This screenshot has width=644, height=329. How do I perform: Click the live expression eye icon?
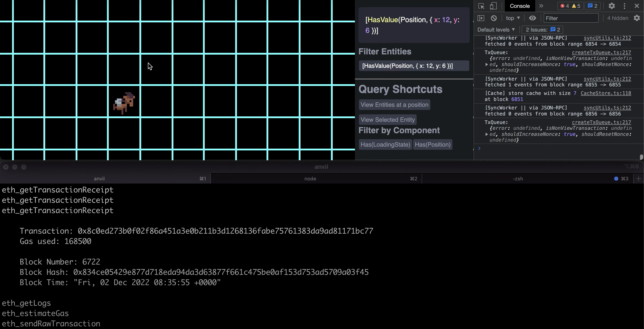[533, 18]
